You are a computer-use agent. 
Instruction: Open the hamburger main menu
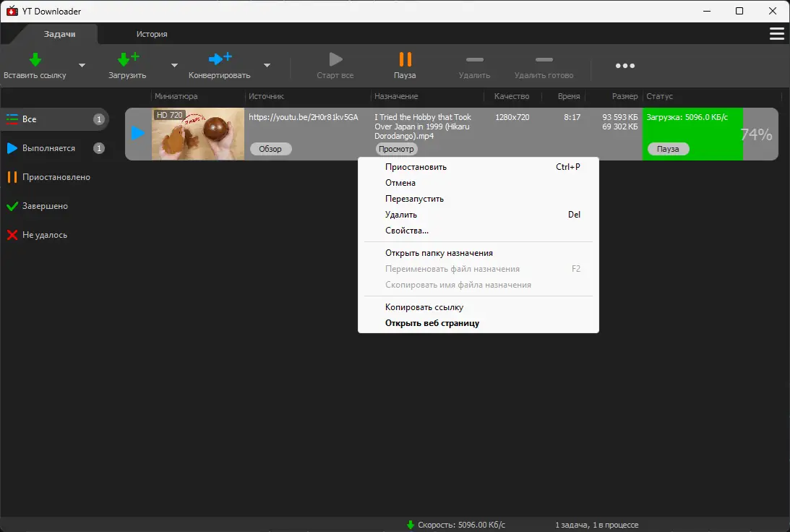777,34
